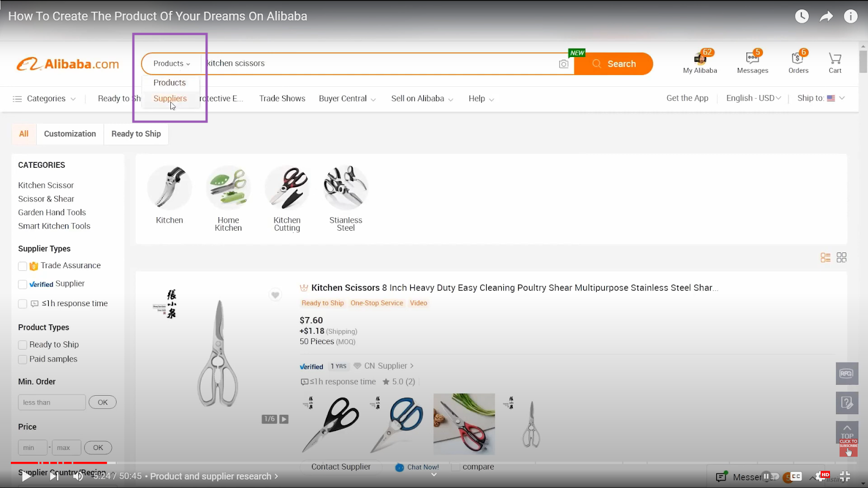Click the Min. Order less than field
Viewport: 868px width, 488px height.
52,402
